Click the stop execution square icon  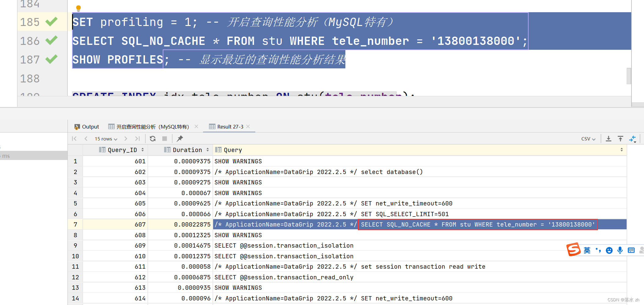pyautogui.click(x=165, y=139)
